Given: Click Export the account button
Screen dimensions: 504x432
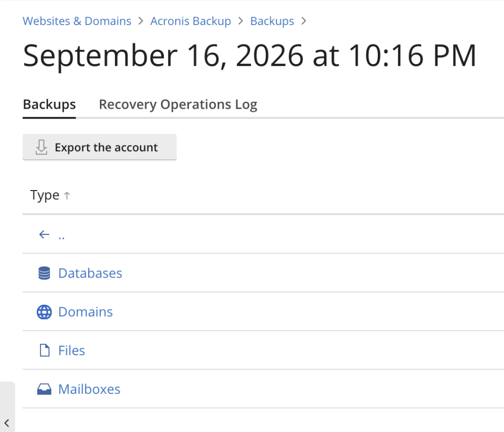Looking at the screenshot, I should [100, 147].
